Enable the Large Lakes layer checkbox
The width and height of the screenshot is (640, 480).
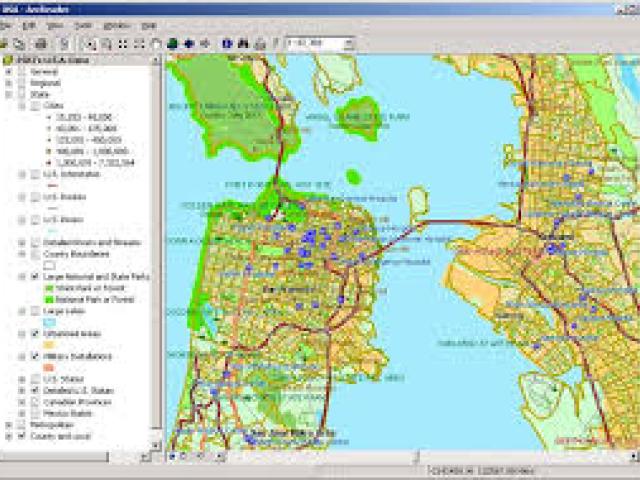click(35, 311)
